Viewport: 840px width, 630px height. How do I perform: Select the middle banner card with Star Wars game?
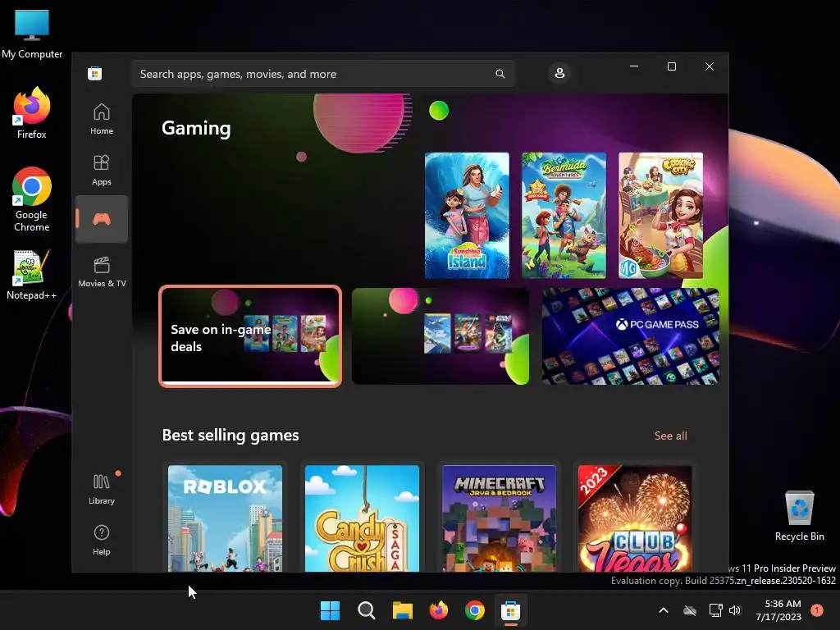click(441, 336)
